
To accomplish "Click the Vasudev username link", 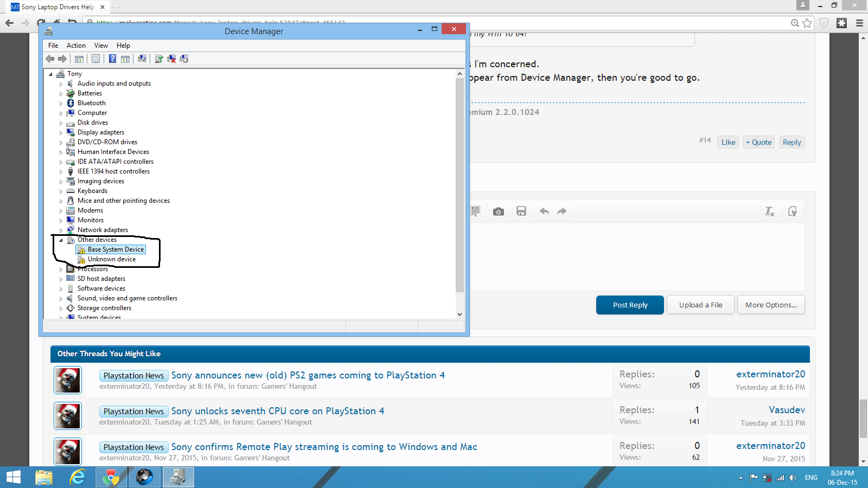I will [787, 410].
